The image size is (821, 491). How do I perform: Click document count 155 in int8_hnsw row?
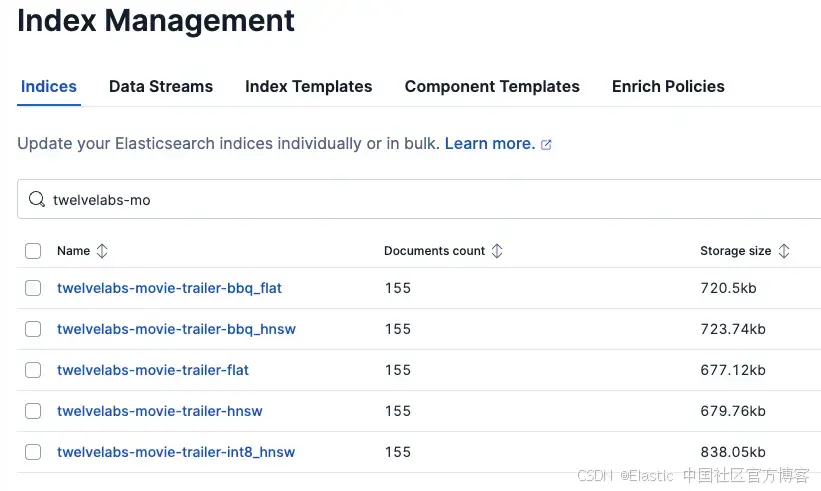398,452
